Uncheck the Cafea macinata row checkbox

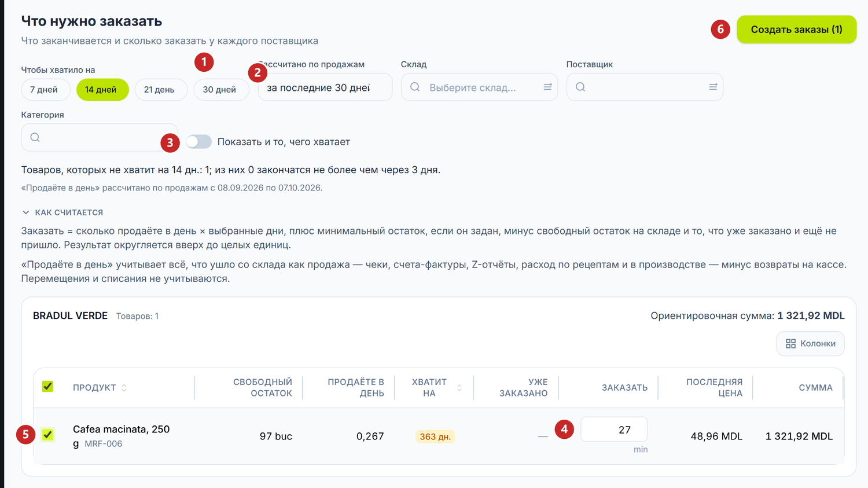coord(48,435)
